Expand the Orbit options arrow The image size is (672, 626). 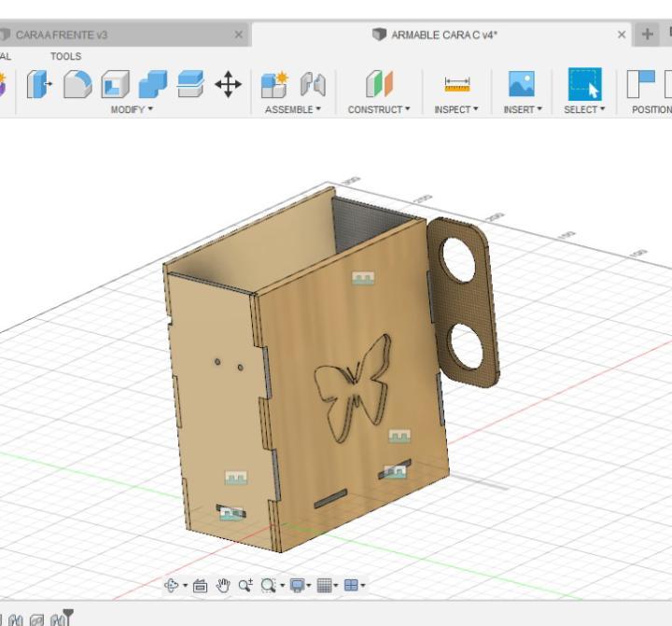pos(185,585)
